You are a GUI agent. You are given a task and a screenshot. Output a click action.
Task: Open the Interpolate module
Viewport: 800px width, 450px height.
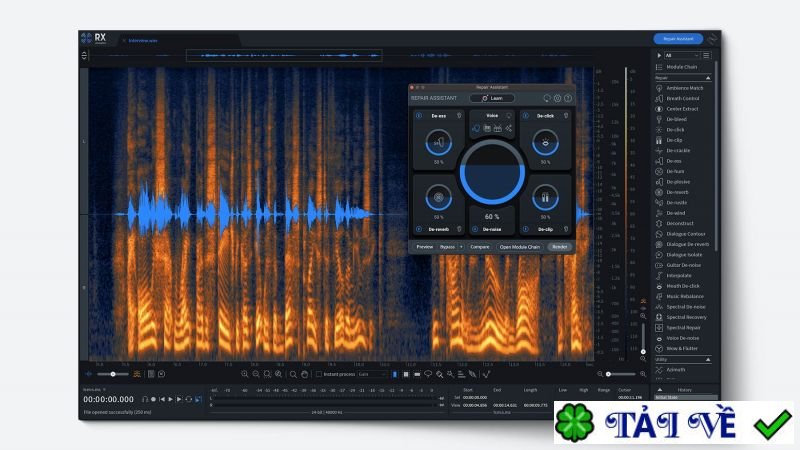pos(673,276)
